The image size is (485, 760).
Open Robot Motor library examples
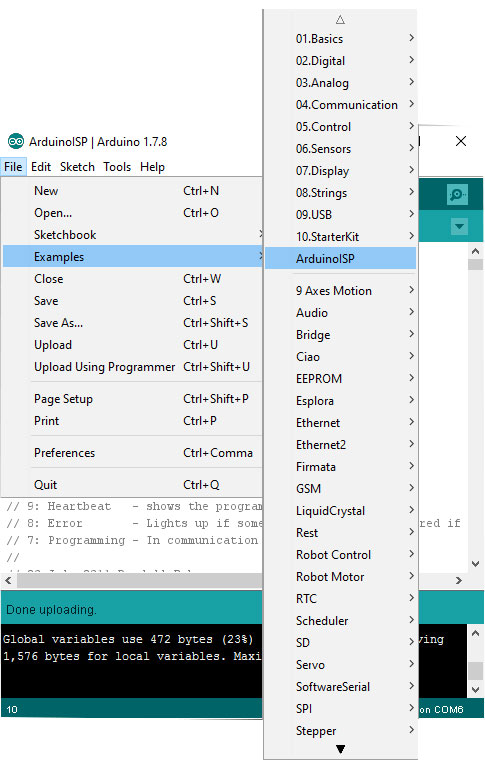(x=341, y=577)
